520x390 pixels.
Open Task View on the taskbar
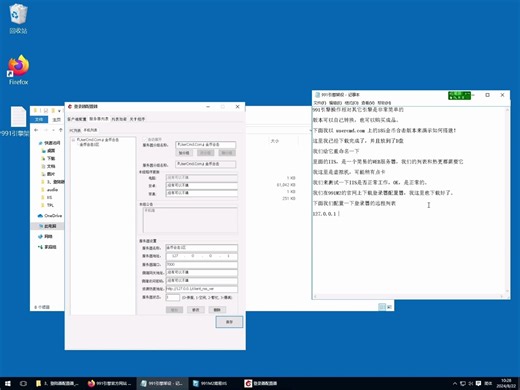tap(23, 383)
